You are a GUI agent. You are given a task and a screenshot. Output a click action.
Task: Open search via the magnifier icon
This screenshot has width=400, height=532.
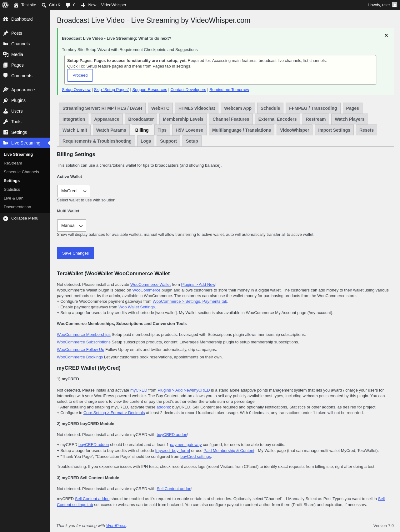click(44, 5)
